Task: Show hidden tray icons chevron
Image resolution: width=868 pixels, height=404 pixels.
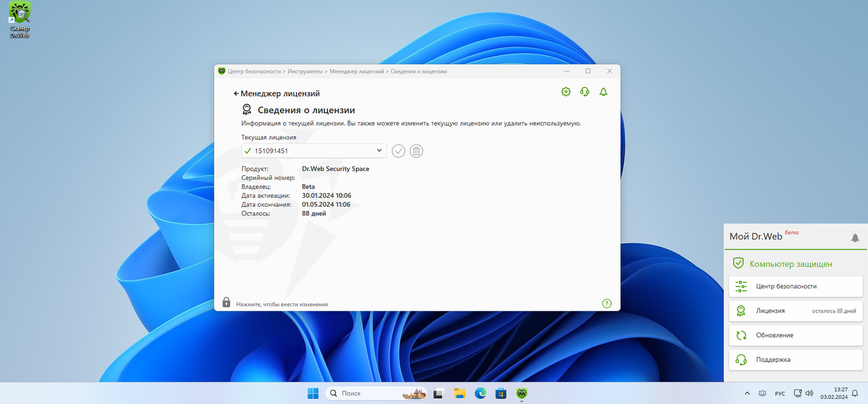Action: (x=747, y=393)
